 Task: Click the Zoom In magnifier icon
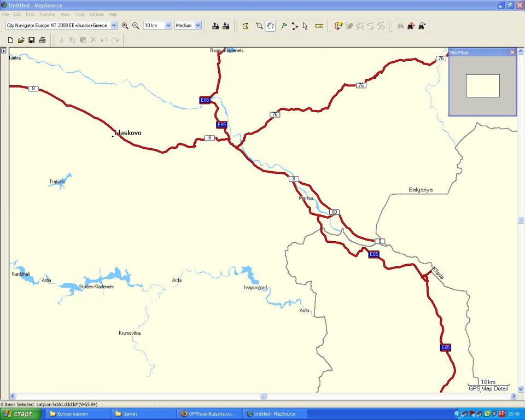pos(125,26)
